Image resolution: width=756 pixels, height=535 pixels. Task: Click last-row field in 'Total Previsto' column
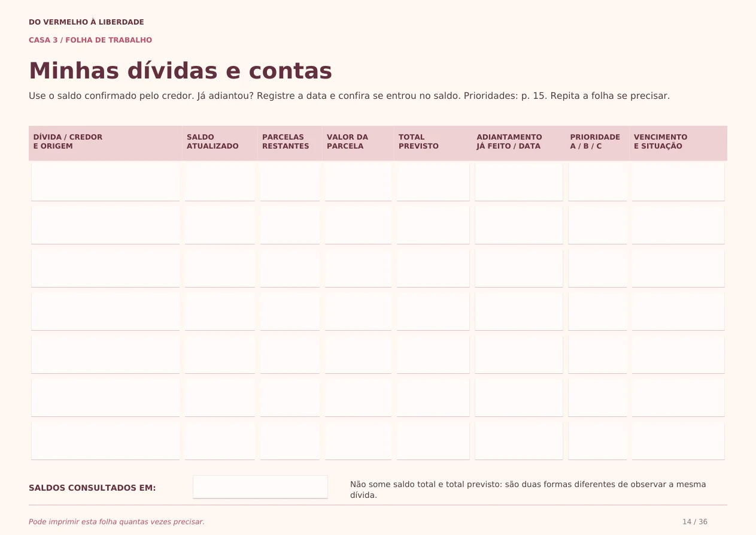coord(433,441)
